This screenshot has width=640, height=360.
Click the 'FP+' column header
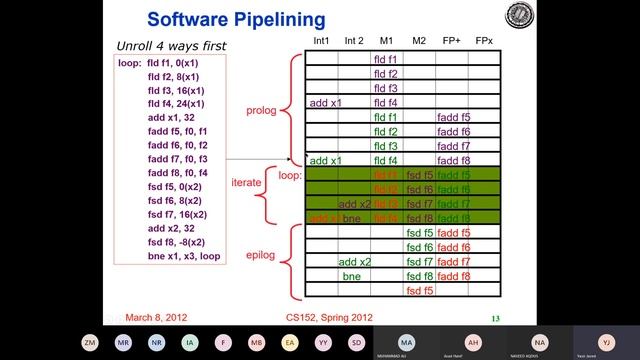tap(451, 41)
